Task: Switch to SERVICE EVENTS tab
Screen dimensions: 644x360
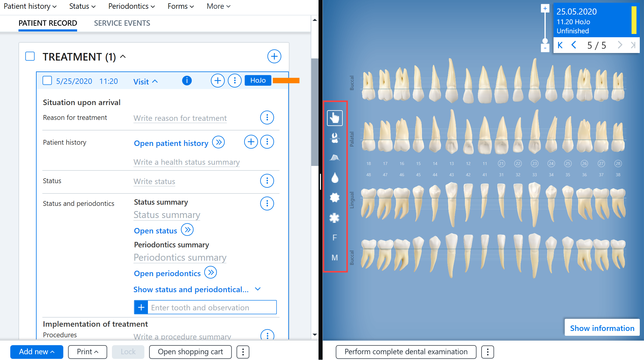Action: coord(122,23)
